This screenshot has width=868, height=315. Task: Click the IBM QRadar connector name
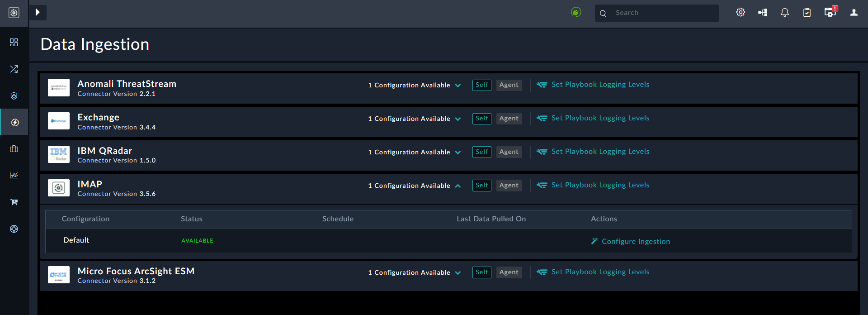[105, 151]
